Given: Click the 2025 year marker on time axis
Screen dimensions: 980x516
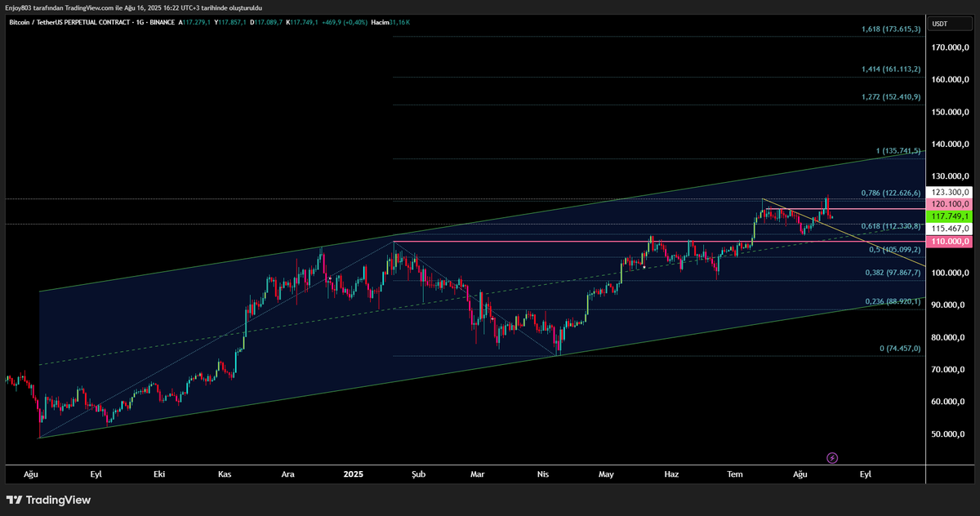Looking at the screenshot, I should pos(354,474).
